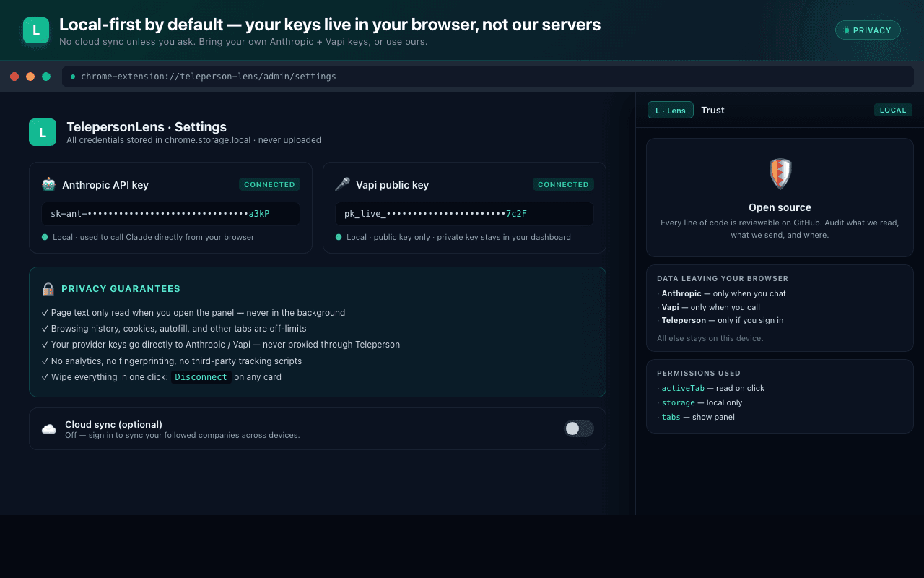This screenshot has width=924, height=578.
Task: Click the green secure dot in address bar
Action: pyautogui.click(x=73, y=77)
